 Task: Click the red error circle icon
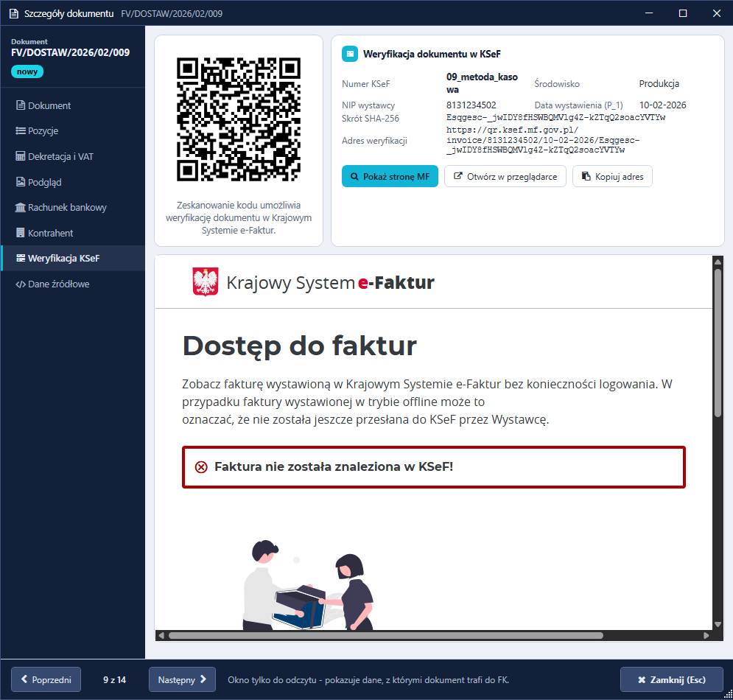coord(201,467)
